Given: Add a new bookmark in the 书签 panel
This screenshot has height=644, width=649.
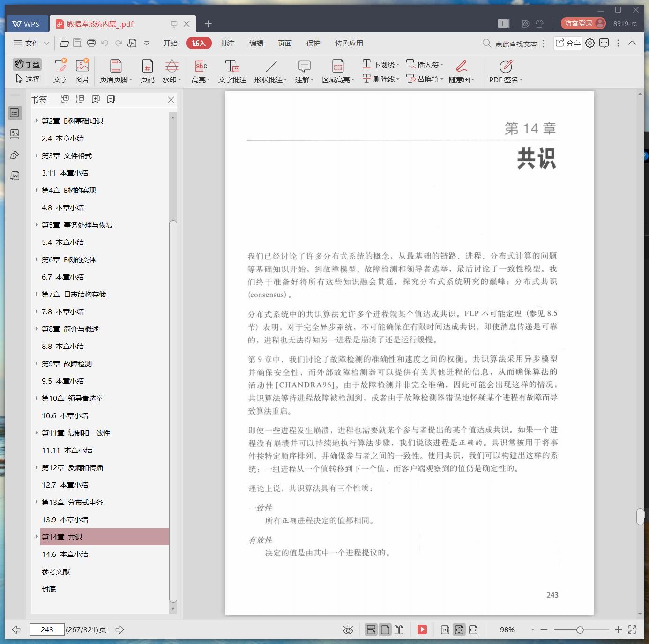Looking at the screenshot, I should pyautogui.click(x=96, y=99).
